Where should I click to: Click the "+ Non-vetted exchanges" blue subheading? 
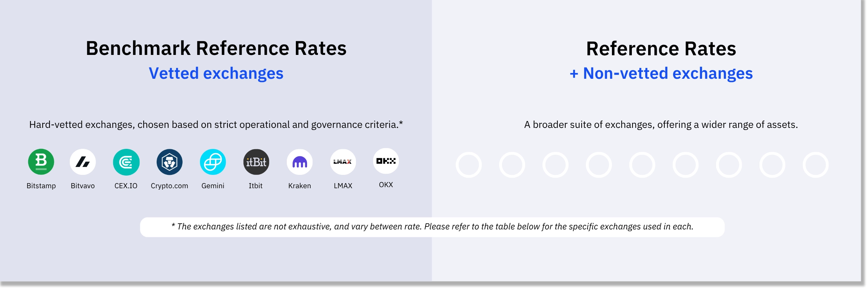point(661,73)
